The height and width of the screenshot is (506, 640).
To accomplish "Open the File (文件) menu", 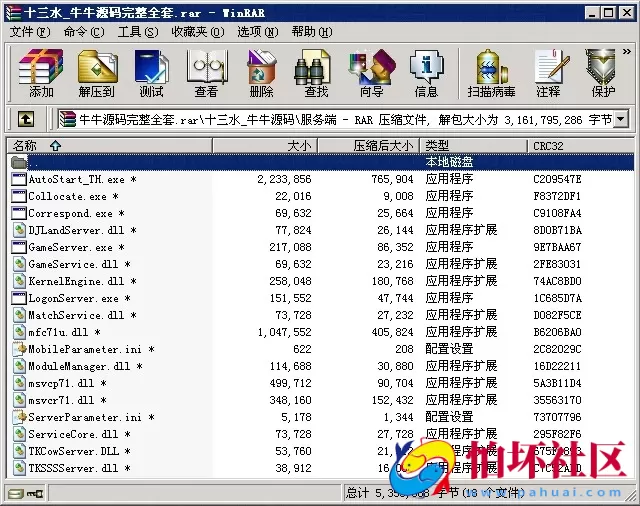I will pos(30,32).
